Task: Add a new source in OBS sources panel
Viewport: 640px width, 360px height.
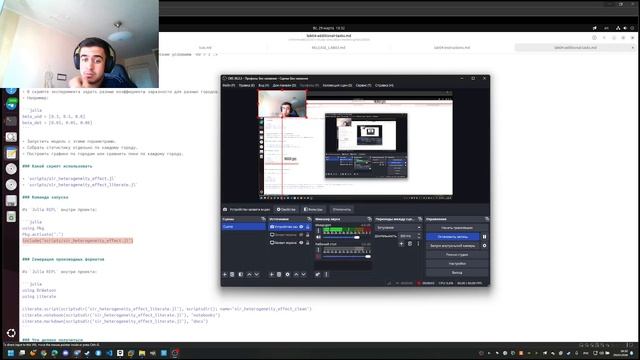Action: (x=271, y=275)
